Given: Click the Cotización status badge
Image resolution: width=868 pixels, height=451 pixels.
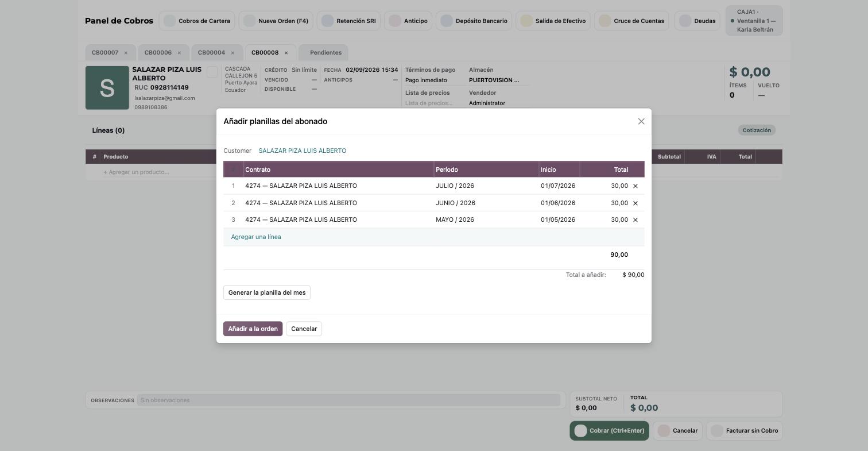Looking at the screenshot, I should [x=757, y=130].
